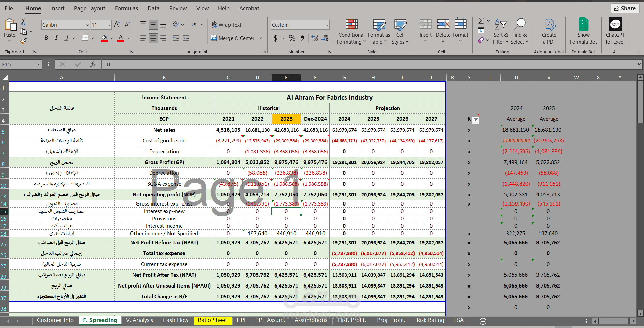Click the Decrease Decimal icon
This screenshot has height=328, width=644.
coord(325,38)
